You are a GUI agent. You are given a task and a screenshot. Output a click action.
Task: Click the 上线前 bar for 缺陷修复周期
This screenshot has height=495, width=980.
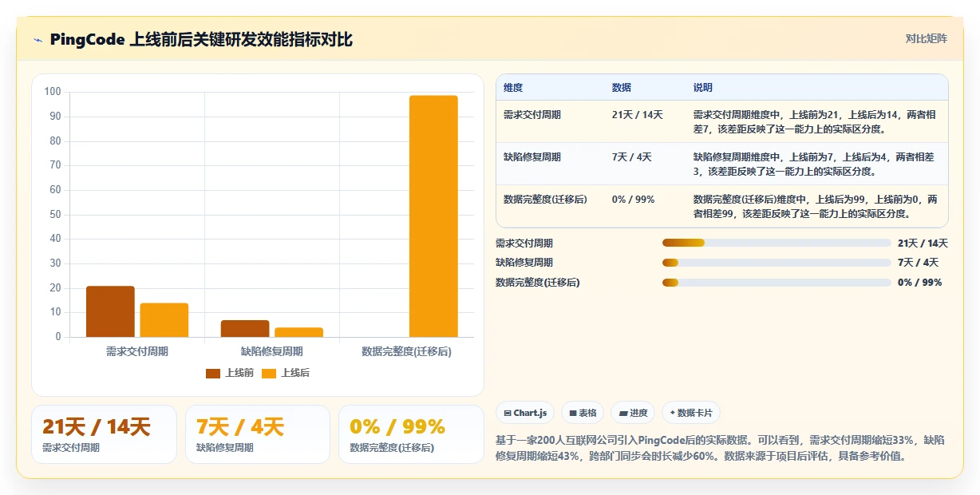coord(245,329)
